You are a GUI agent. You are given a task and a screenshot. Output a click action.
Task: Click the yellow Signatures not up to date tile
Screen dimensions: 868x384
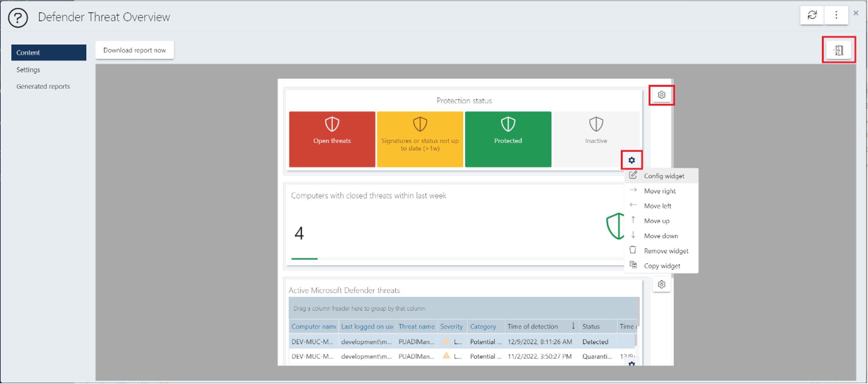[420, 139]
